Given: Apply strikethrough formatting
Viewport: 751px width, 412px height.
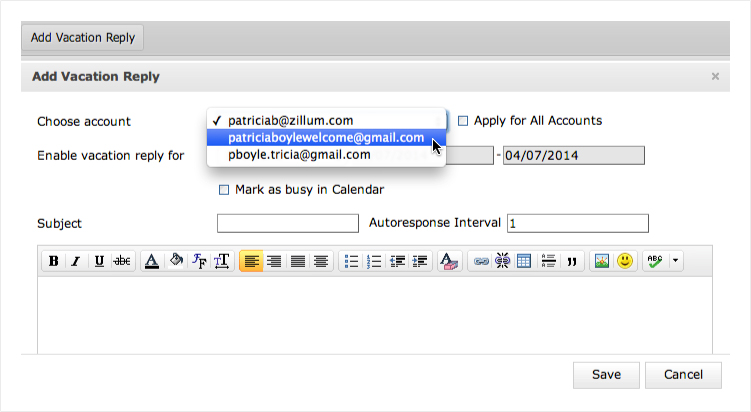Looking at the screenshot, I should [x=122, y=261].
